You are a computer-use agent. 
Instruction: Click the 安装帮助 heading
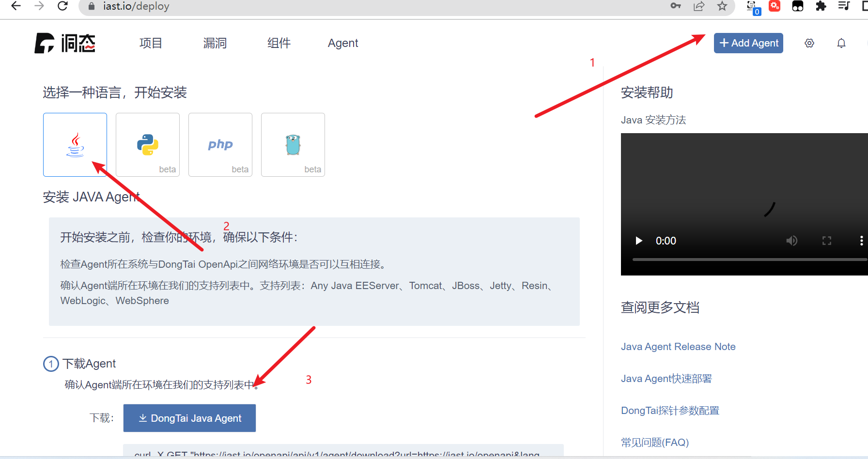[x=647, y=92]
